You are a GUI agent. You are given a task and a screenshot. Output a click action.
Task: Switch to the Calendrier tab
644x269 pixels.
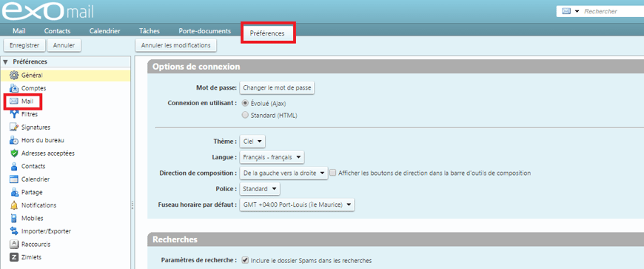click(x=104, y=31)
